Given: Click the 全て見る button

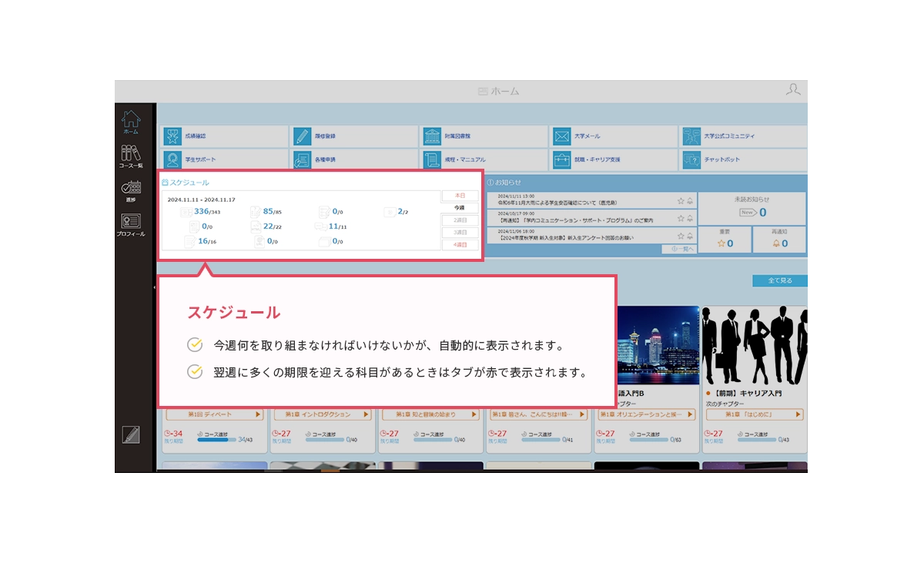Looking at the screenshot, I should pos(779,280).
